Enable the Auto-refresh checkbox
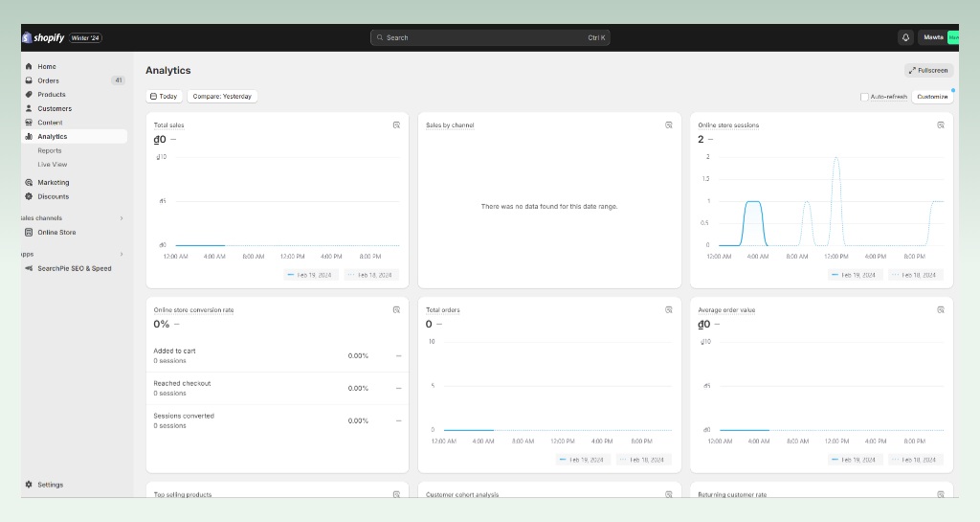Screen dimensions: 980x522 [864, 97]
